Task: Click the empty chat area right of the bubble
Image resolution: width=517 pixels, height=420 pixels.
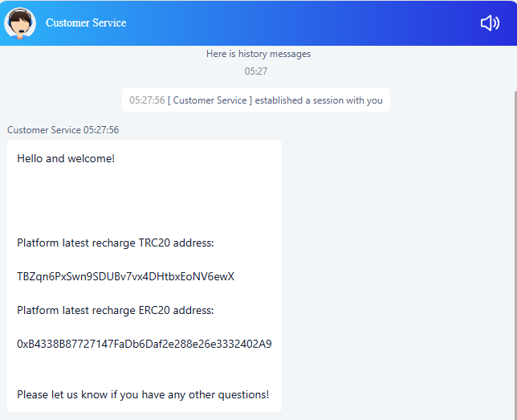Action: [396, 264]
